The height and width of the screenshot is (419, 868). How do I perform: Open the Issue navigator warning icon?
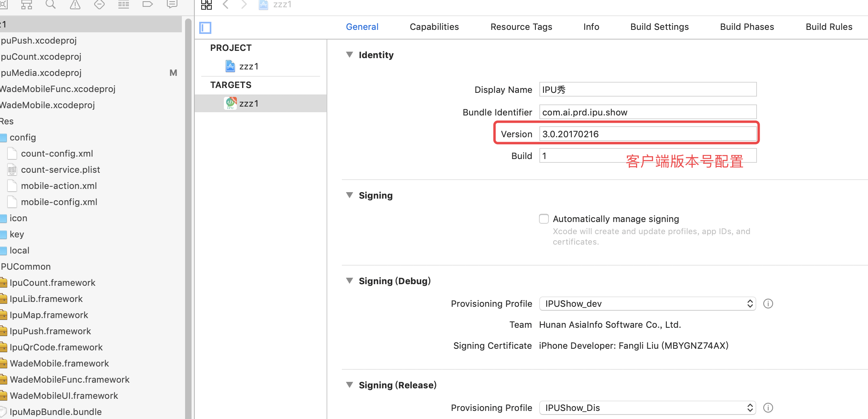point(75,4)
